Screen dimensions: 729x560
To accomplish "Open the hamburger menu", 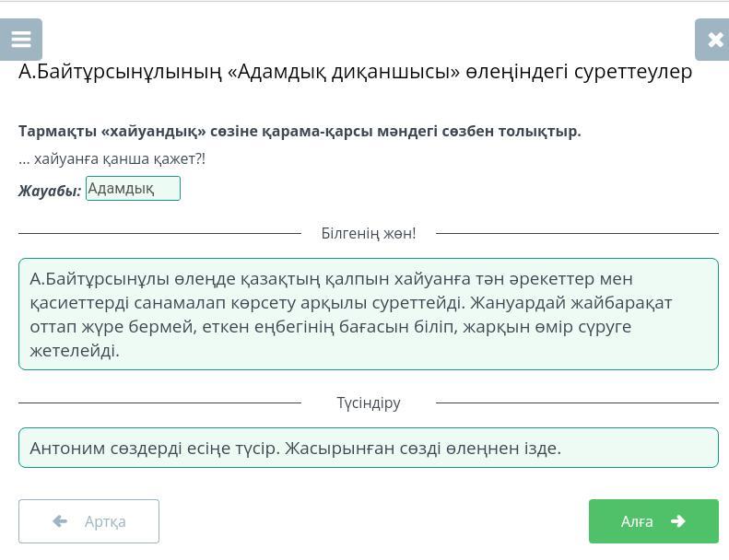I will pos(21,40).
